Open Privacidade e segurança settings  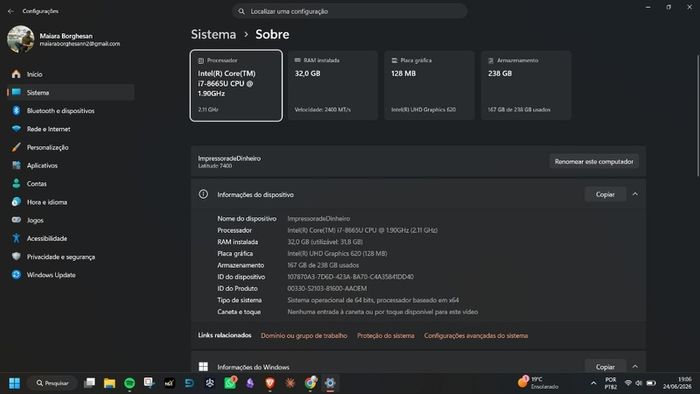(x=71, y=257)
